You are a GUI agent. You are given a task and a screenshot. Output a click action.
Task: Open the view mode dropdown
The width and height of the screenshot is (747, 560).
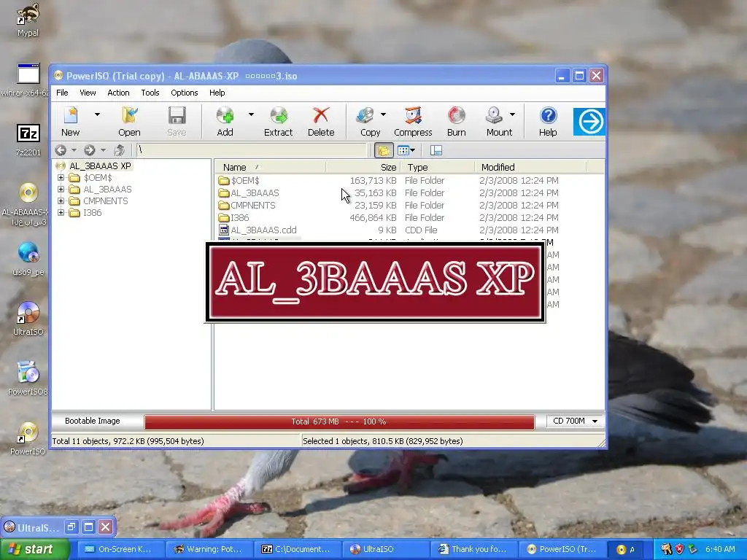(x=406, y=150)
